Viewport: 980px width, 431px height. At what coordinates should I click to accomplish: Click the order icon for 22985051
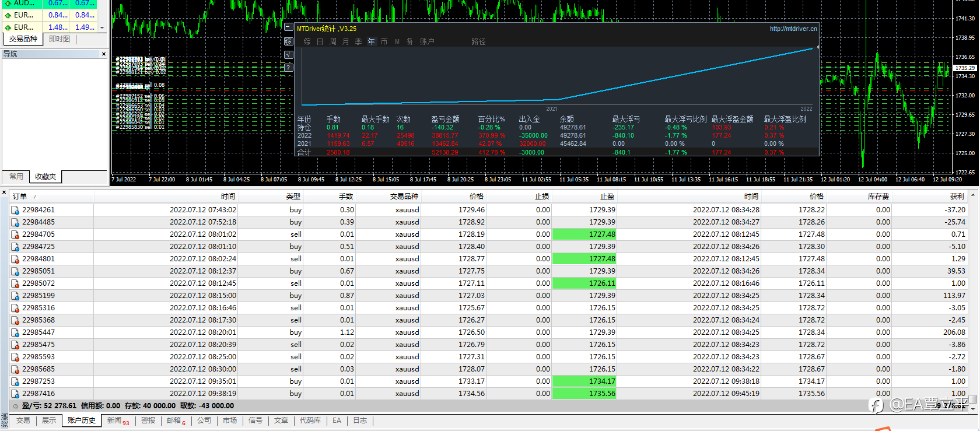click(15, 271)
